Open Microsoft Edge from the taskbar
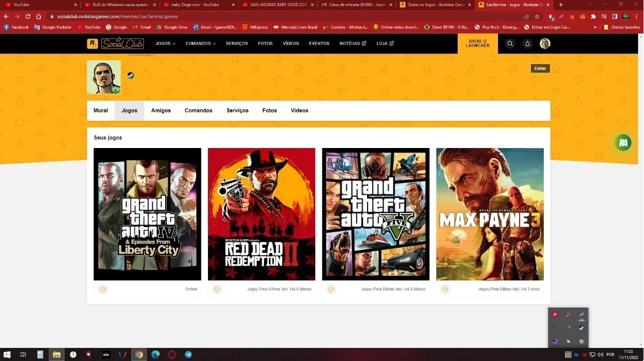 [x=156, y=354]
